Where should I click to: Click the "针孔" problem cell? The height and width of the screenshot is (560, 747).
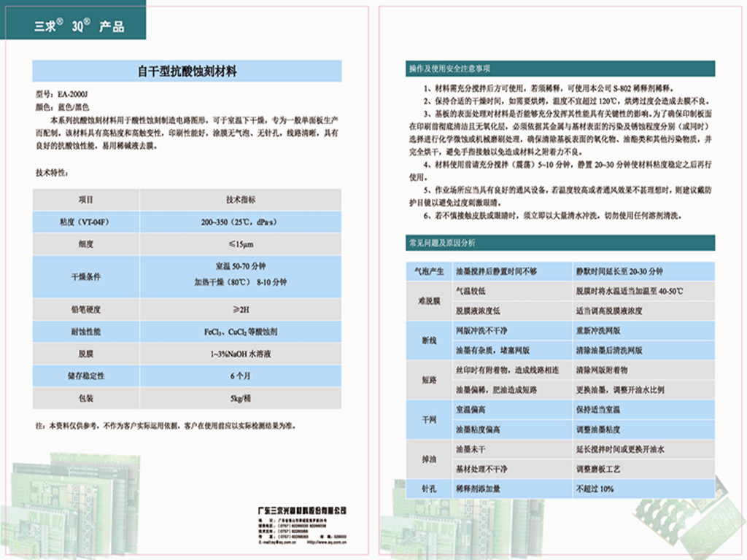point(429,489)
